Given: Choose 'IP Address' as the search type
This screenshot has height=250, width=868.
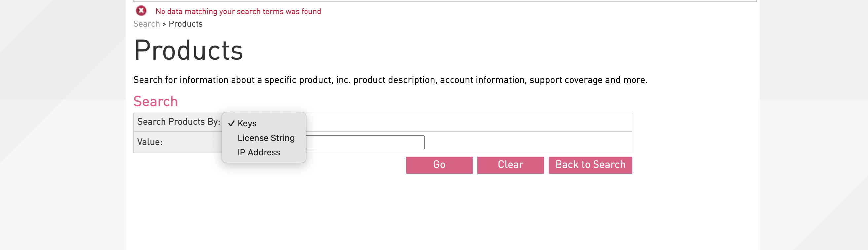Looking at the screenshot, I should (259, 152).
